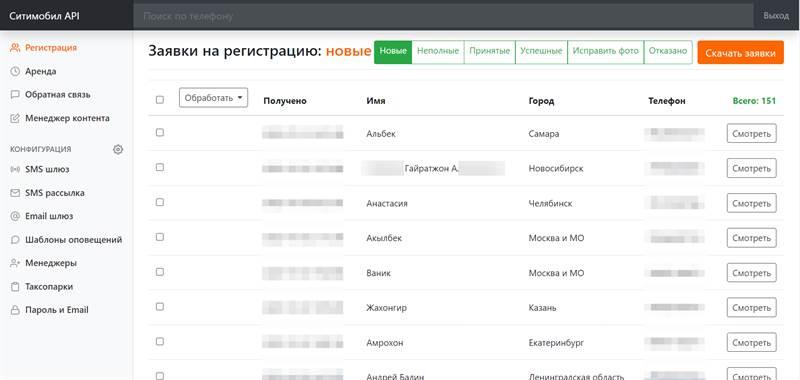The image size is (800, 380).
Task: Click Смотреть for Акылбек row
Action: (x=752, y=238)
